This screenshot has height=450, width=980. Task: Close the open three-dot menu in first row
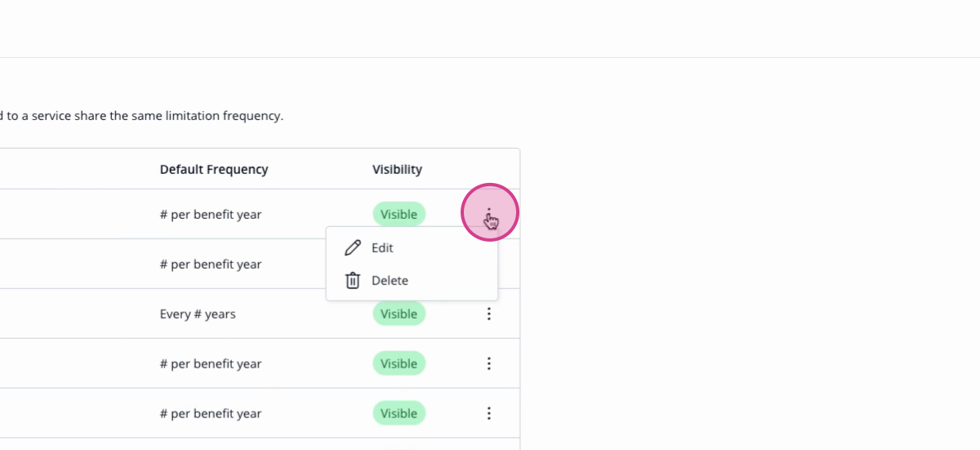coord(488,214)
